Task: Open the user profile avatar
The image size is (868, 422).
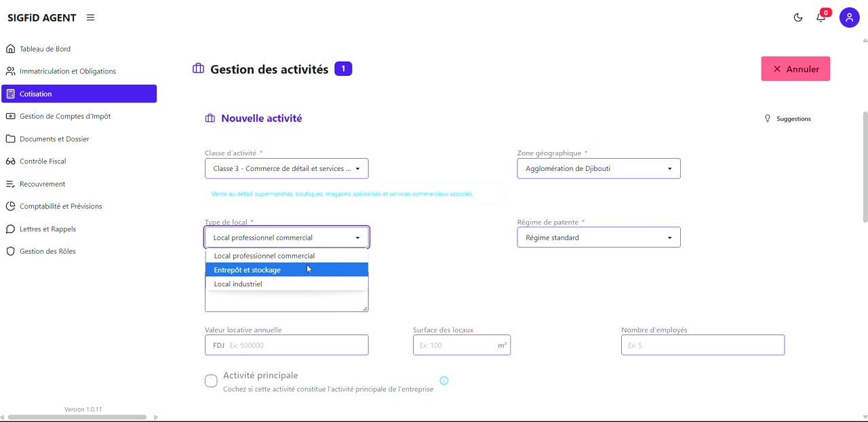Action: click(849, 18)
